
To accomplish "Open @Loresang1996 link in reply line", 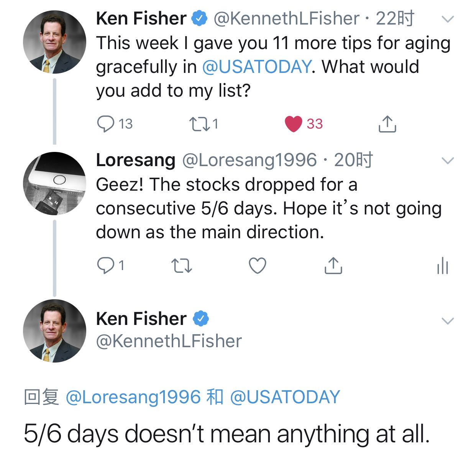I will (133, 397).
